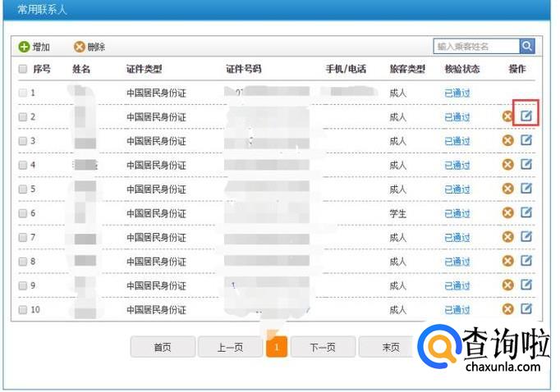Screen dimensions: 560x392
Task: Click the 常用联系人 panel title
Action: pyautogui.click(x=42, y=9)
